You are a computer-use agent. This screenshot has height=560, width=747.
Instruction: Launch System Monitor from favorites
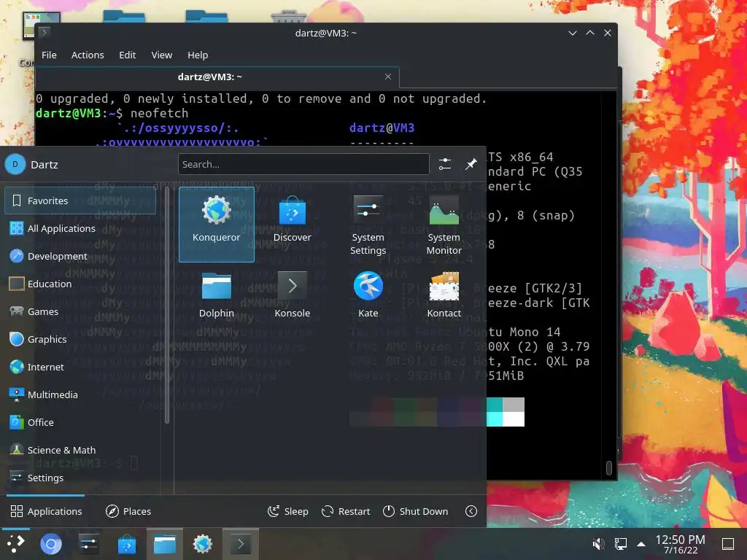click(x=444, y=225)
